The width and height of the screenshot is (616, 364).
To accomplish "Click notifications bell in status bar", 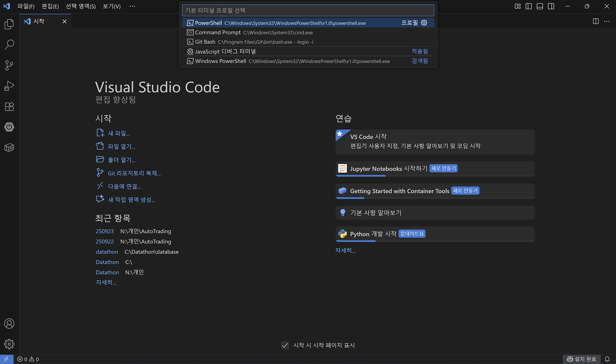I will point(607,359).
